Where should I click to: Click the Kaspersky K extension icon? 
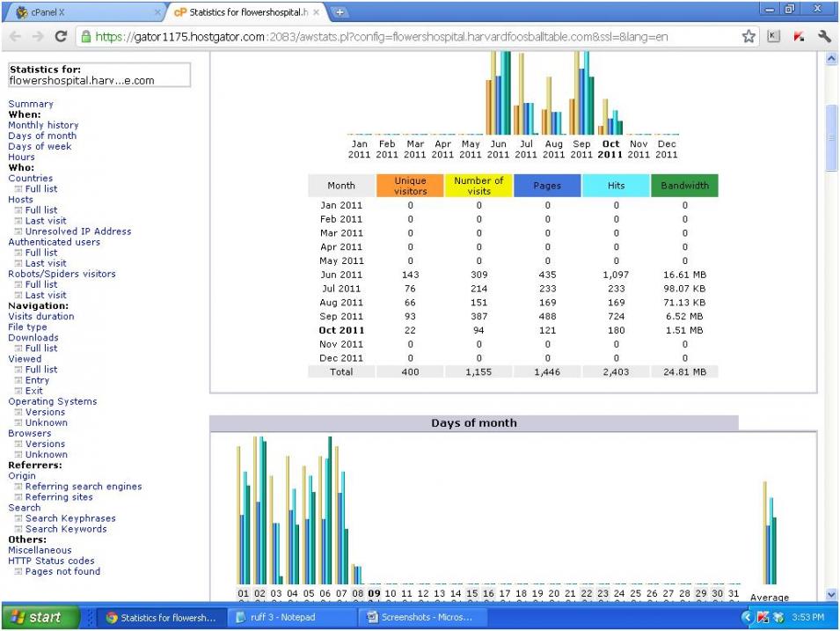[x=774, y=37]
